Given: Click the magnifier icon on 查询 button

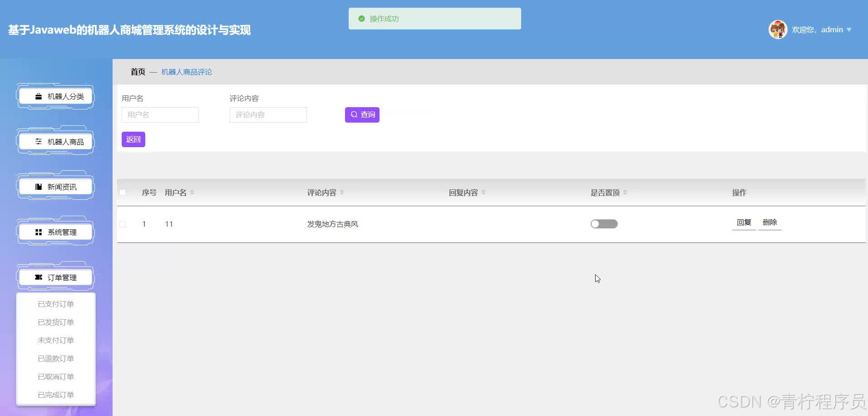Looking at the screenshot, I should click(x=355, y=114).
